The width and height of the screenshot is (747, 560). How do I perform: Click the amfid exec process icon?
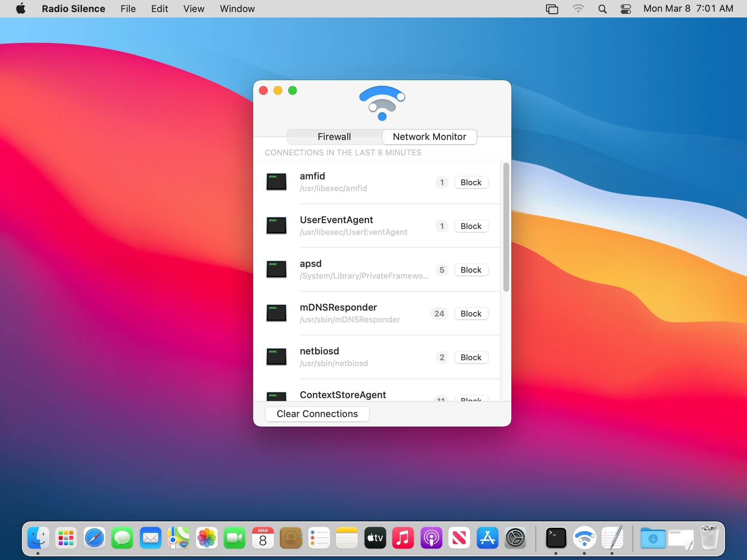(x=276, y=182)
